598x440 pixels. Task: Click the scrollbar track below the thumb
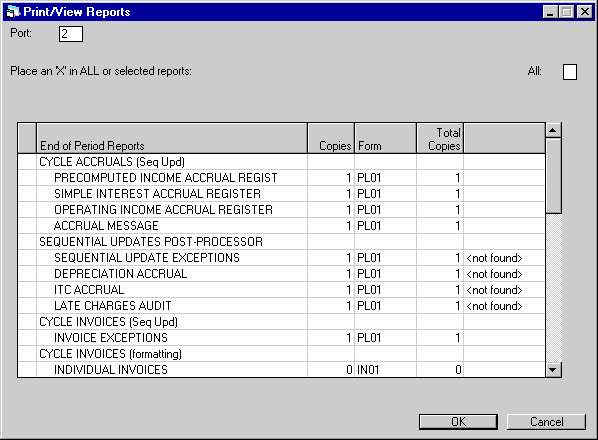coord(553,287)
